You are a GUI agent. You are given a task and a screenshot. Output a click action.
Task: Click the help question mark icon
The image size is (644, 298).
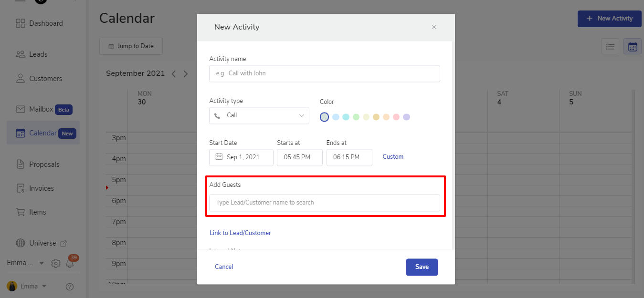tap(70, 287)
